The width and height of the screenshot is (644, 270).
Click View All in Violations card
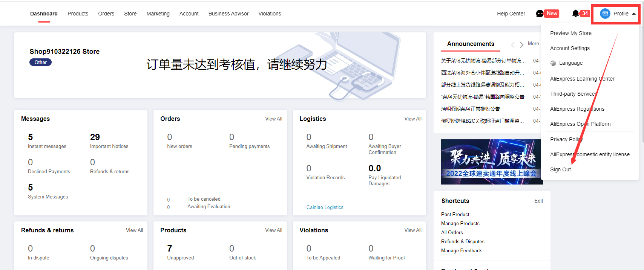[413, 230]
